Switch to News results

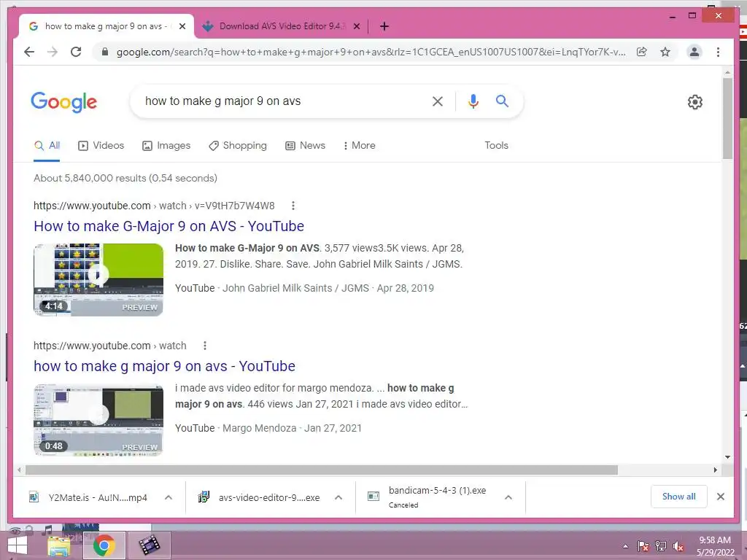[306, 146]
